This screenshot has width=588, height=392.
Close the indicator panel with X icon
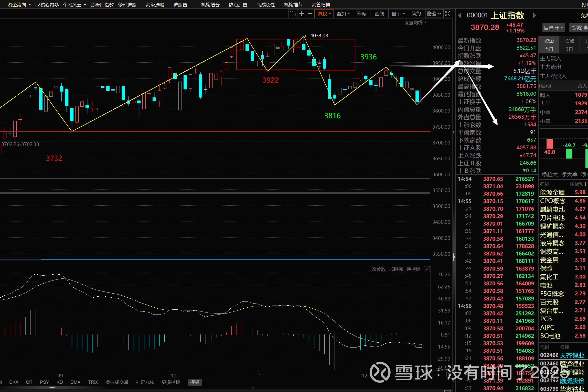(x=427, y=269)
